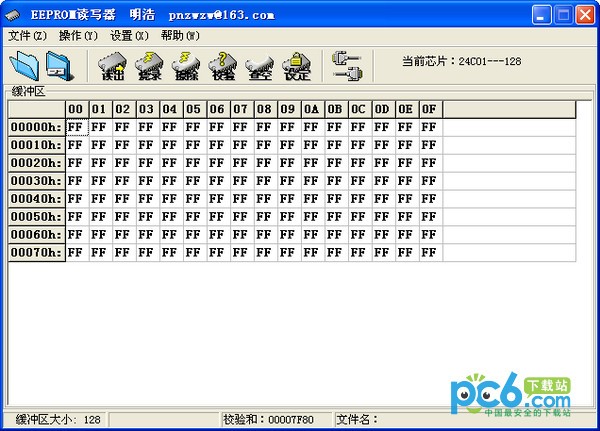Program the chip with the 烧录 icon
Image resolution: width=600 pixels, height=431 pixels.
(149, 66)
